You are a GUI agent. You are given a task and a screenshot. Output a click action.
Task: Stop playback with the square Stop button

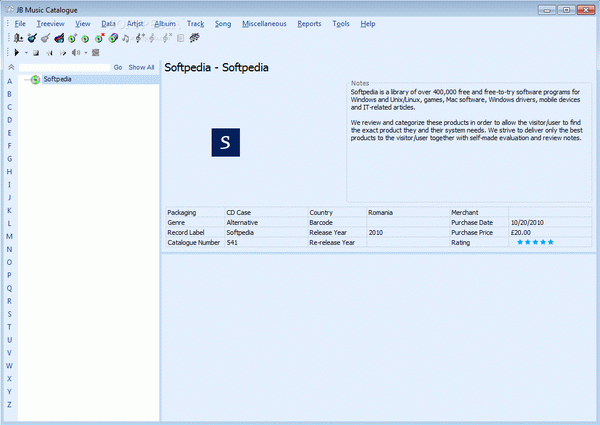[36, 53]
